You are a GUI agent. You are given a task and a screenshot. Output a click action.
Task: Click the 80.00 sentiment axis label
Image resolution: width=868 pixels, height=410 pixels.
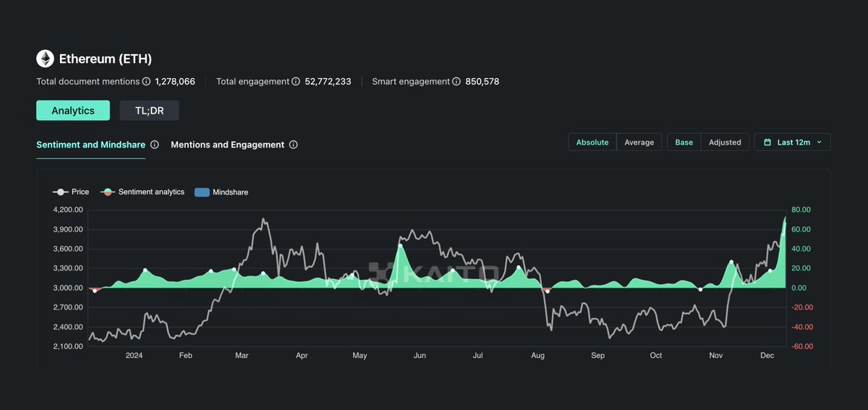point(801,210)
